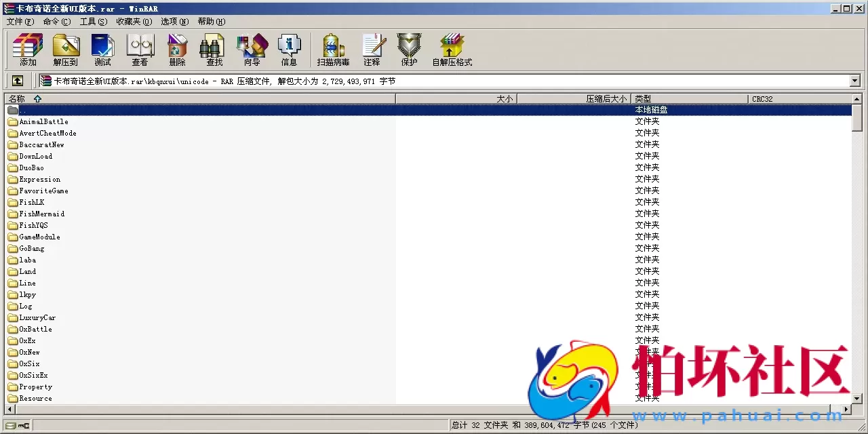
Task: Click the 保护 (Protect) archive icon
Action: coord(409,47)
